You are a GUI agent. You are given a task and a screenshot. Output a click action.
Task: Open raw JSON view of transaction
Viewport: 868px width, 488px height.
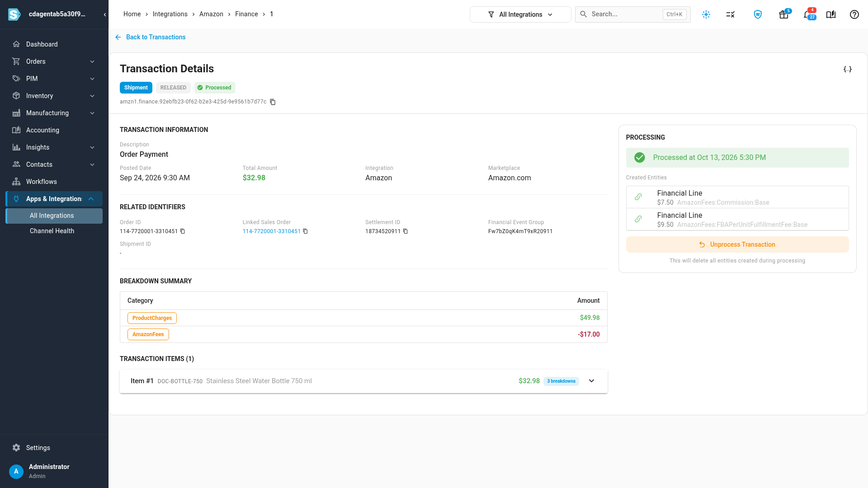(848, 69)
